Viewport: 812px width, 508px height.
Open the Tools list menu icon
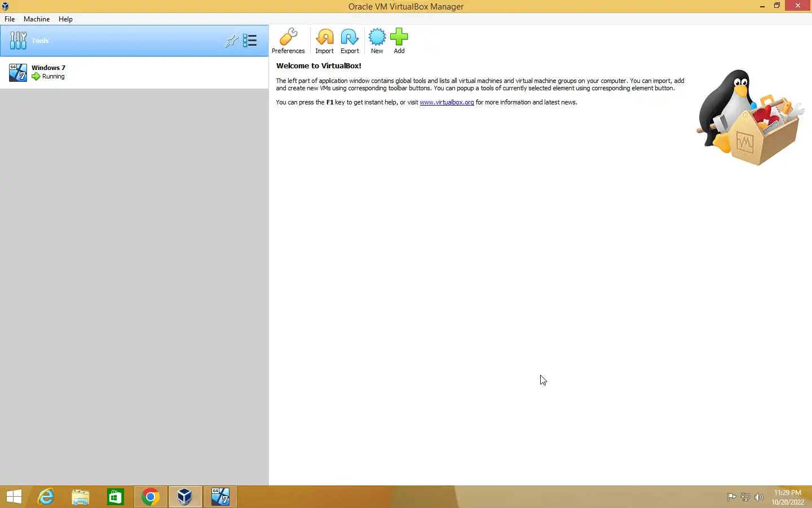(x=250, y=41)
